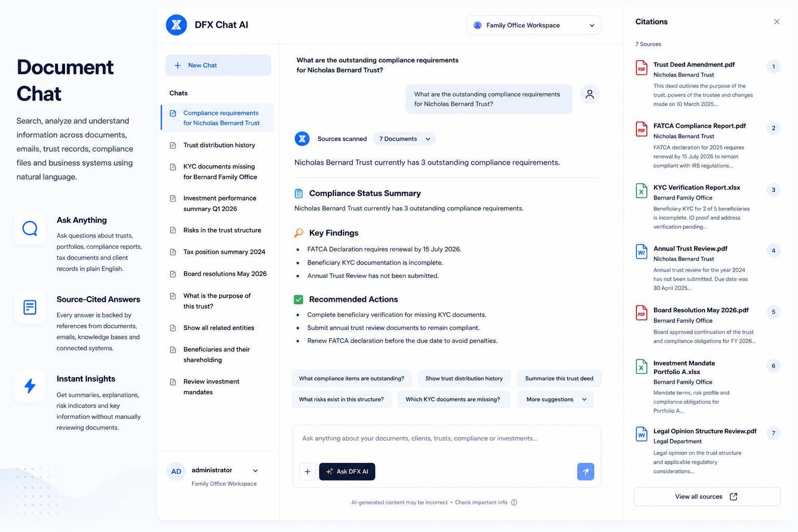Click the green Recommended Actions check icon
The width and height of the screenshot is (798, 532).
(x=299, y=300)
